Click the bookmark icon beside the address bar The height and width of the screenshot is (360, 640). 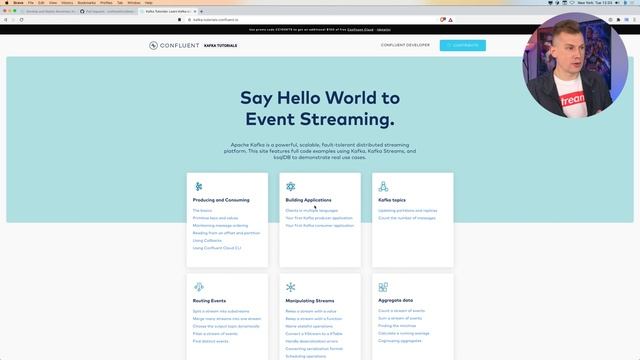click(x=180, y=20)
